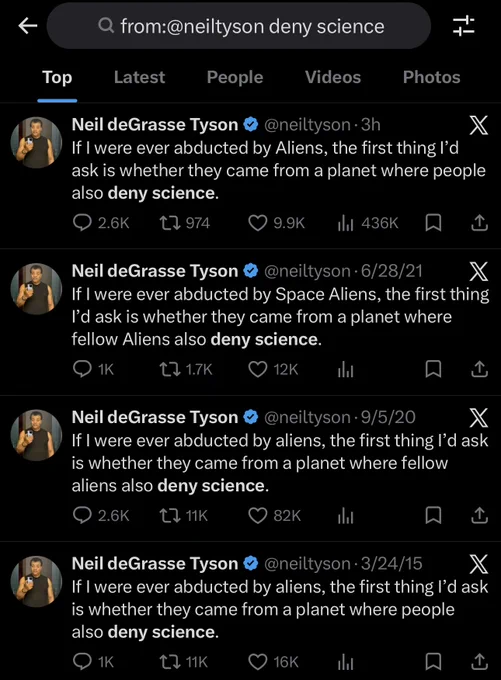View analytics showing 436K views

pos(346,223)
